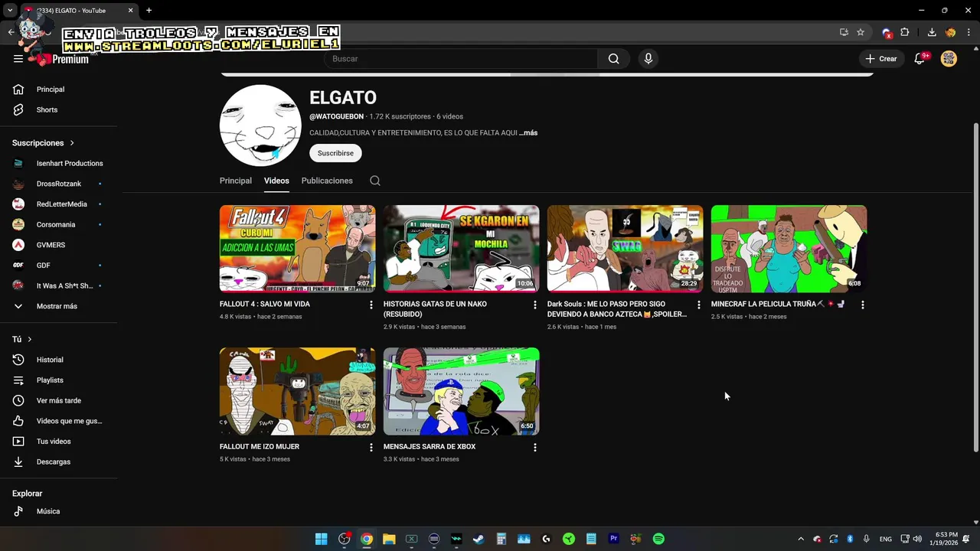Bookmark the page with the star icon
The height and width of the screenshot is (551, 980).
(x=861, y=32)
